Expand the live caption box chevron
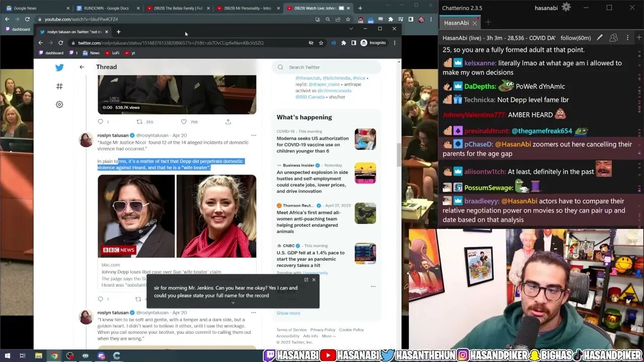 pyautogui.click(x=233, y=303)
